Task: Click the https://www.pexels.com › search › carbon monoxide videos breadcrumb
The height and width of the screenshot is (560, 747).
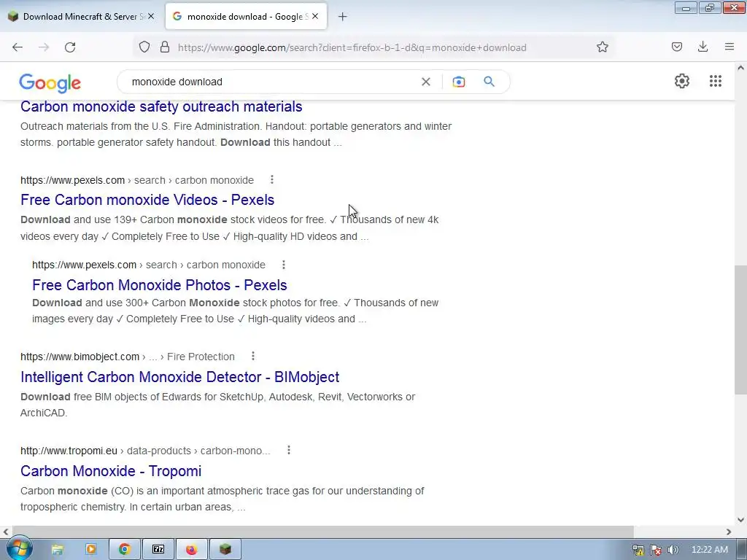Action: click(137, 181)
